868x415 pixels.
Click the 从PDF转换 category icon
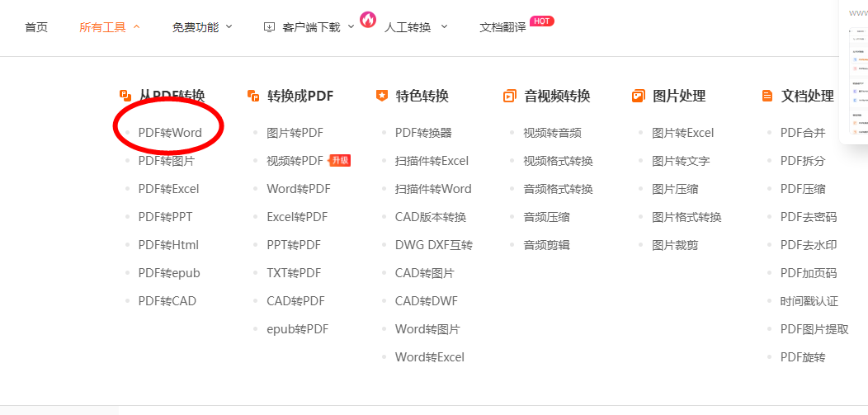coord(125,96)
